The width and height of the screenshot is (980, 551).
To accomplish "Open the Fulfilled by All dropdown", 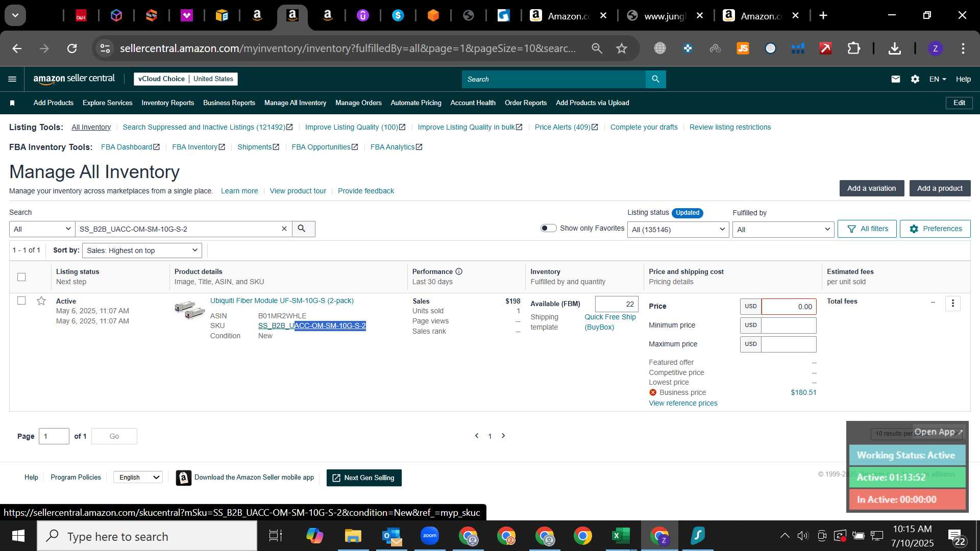I will point(783,230).
